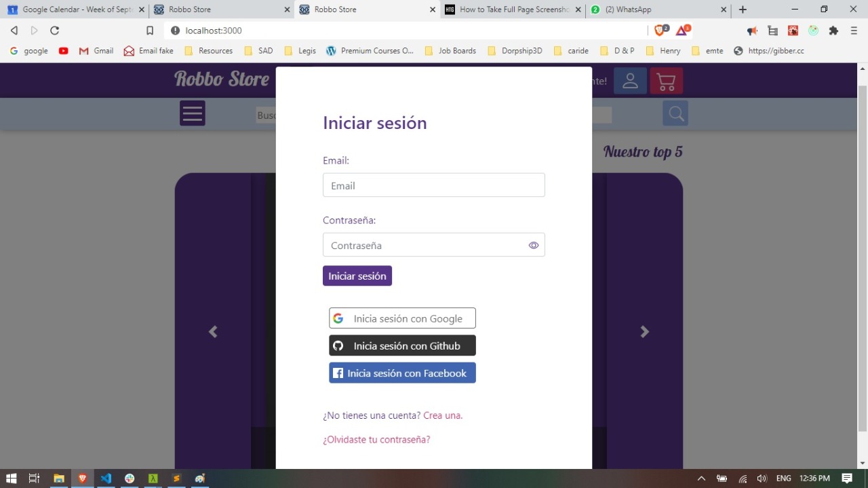The width and height of the screenshot is (868, 488).
Task: Open Premium Courses bookmark
Action: click(x=370, y=51)
